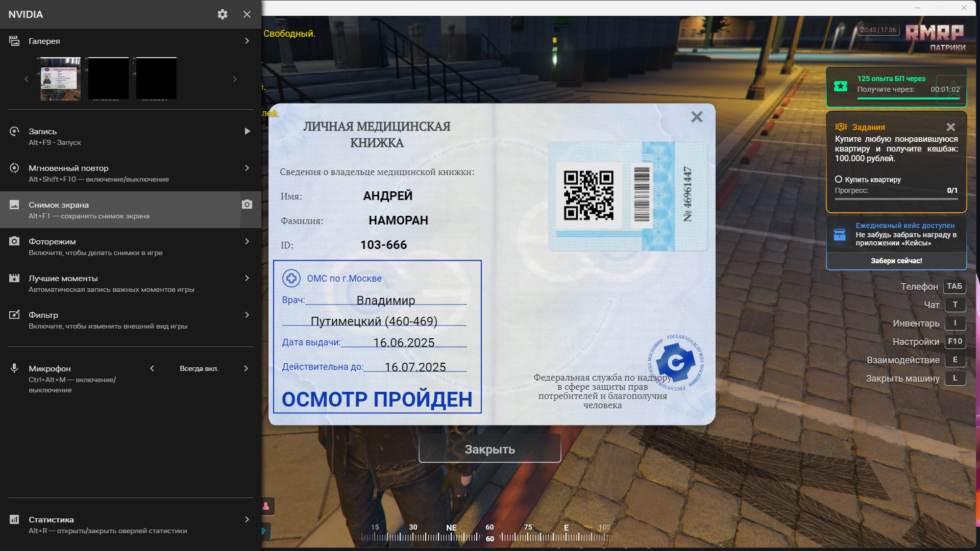Click the Закрыть button below the booklet

[490, 449]
